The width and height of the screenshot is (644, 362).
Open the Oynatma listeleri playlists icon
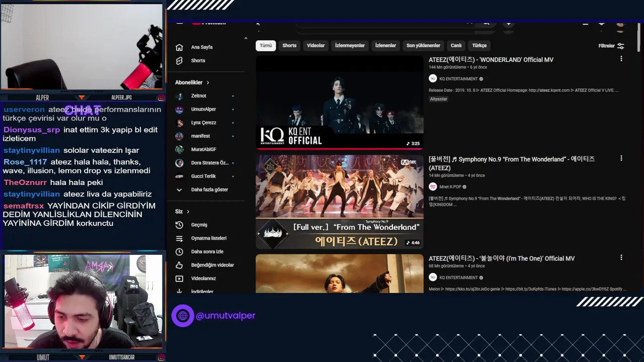coord(179,238)
